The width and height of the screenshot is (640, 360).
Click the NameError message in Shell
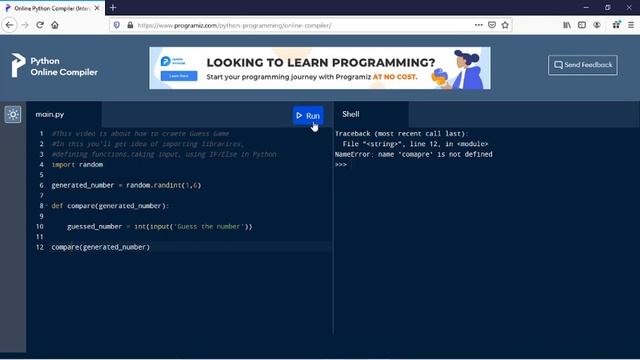pos(413,154)
